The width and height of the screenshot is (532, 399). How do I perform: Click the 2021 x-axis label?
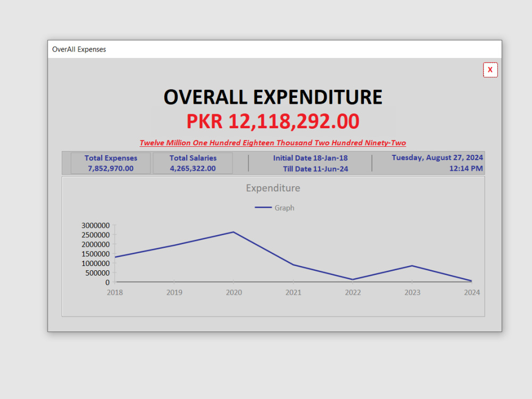point(293,293)
